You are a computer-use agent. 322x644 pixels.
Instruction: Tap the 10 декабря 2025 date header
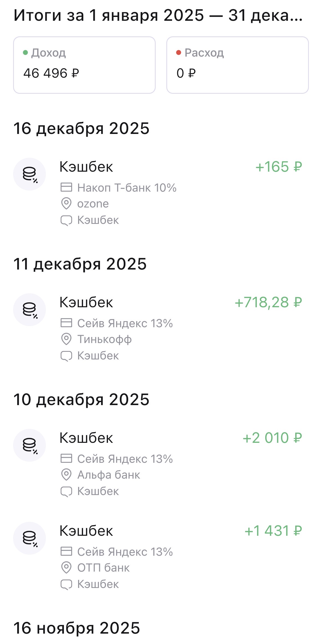81,400
